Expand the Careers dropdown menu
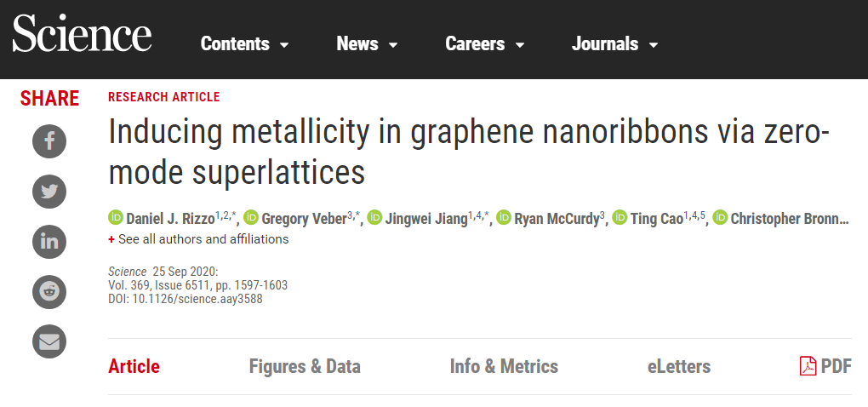 pyautogui.click(x=484, y=44)
